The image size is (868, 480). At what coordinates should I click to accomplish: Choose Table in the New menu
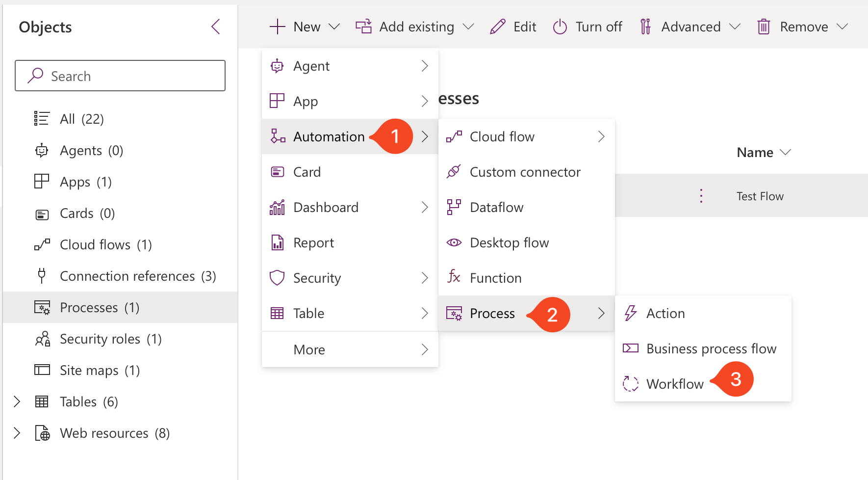click(x=350, y=313)
